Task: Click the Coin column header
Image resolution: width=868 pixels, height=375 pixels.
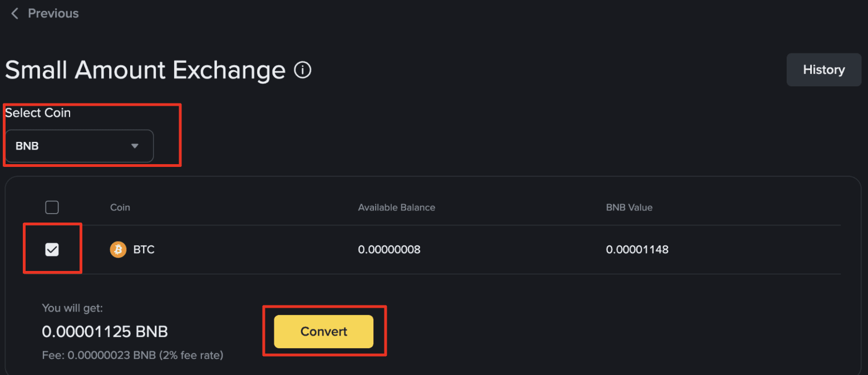Action: tap(120, 208)
